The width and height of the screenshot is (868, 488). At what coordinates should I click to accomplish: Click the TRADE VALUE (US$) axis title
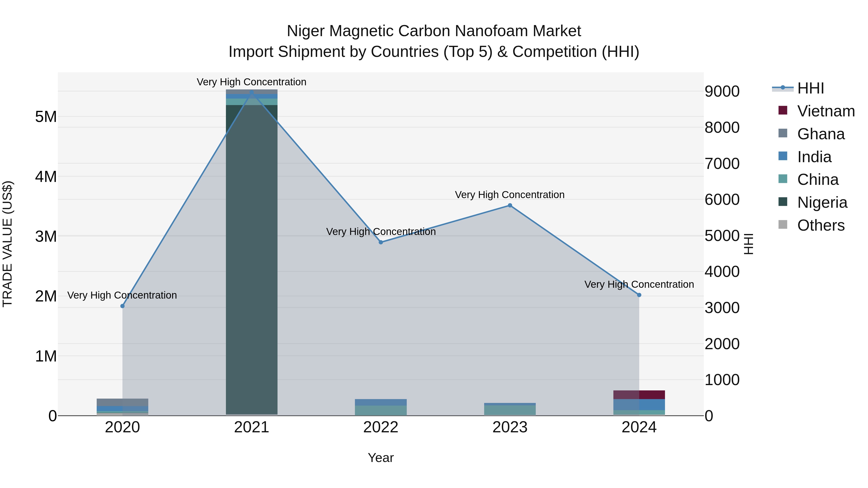pyautogui.click(x=7, y=244)
